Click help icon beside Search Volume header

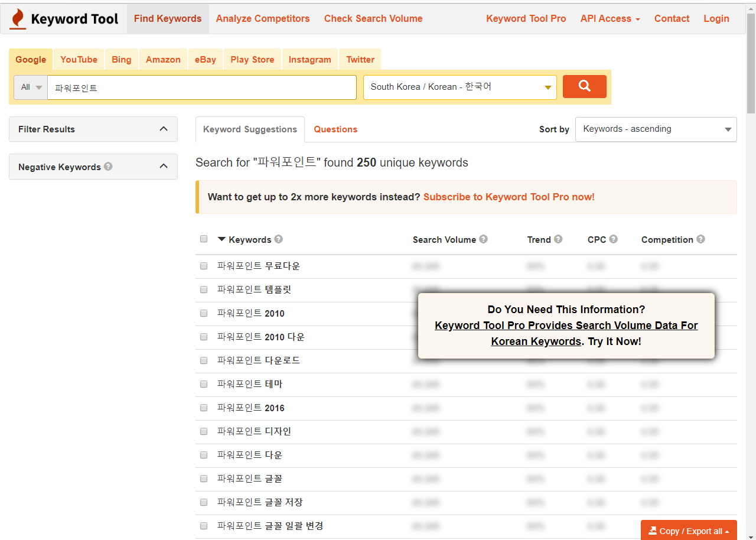click(x=484, y=239)
